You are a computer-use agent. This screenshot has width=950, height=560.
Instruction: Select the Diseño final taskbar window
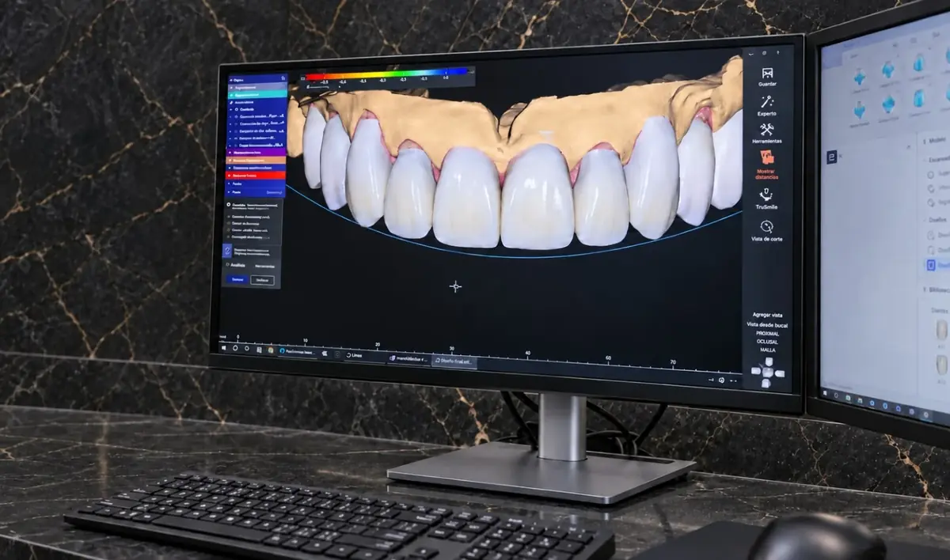coord(454,361)
